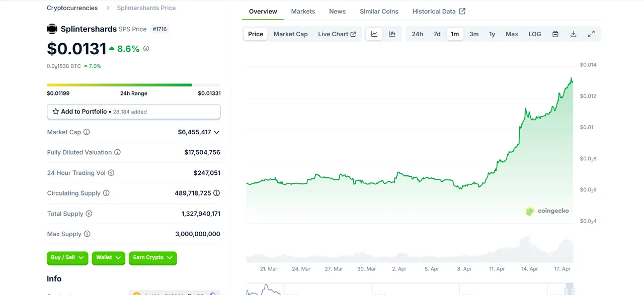
Task: Click Splintershards Price breadcrumb
Action: point(146,8)
